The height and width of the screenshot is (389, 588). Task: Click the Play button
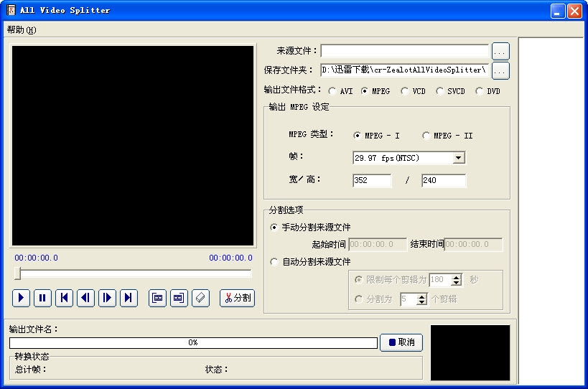click(x=21, y=298)
